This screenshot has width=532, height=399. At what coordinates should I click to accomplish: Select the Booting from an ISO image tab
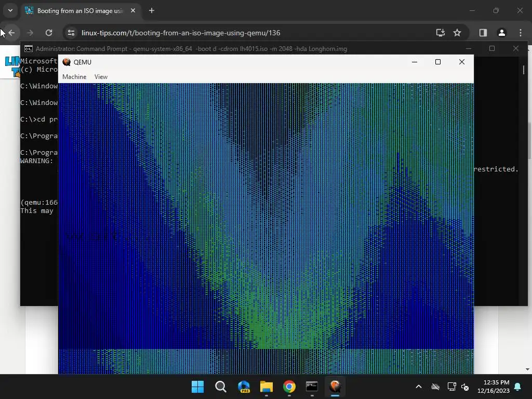coord(79,11)
